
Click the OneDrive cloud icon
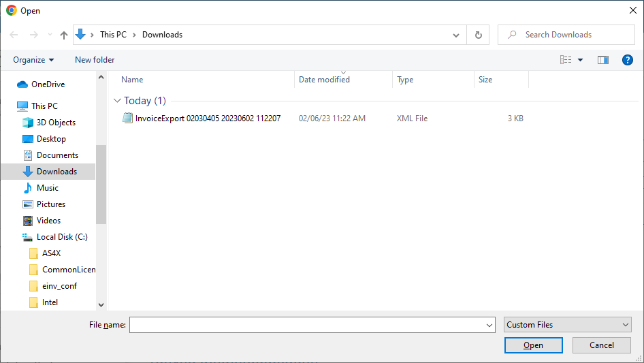[x=22, y=84]
